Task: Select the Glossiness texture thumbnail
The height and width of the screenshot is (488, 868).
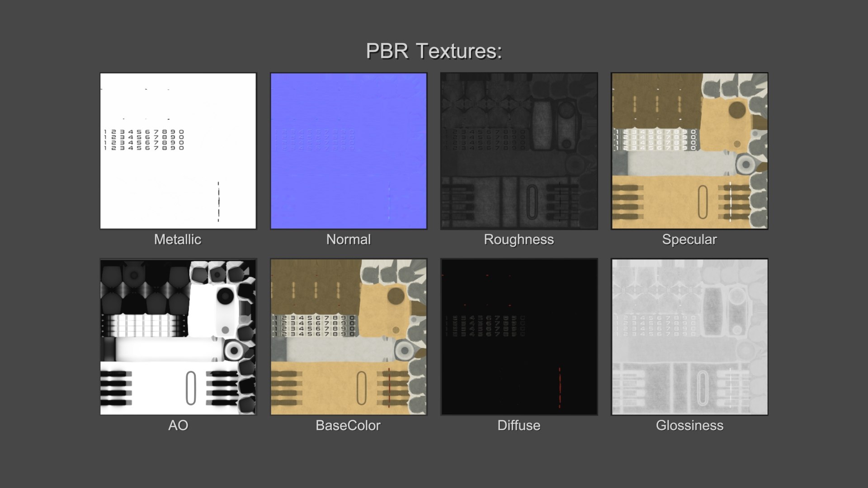Action: (x=689, y=337)
